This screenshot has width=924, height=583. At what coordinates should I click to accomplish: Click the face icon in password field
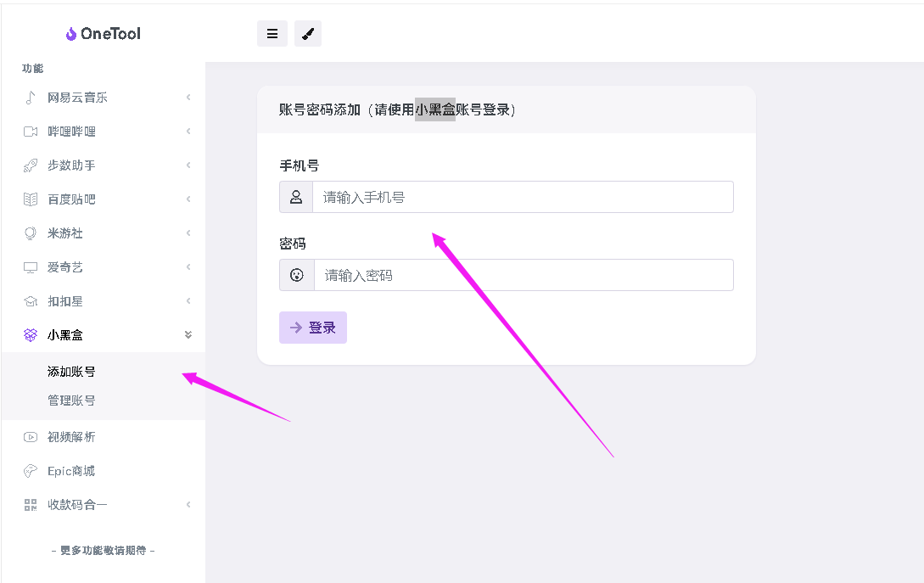(296, 275)
